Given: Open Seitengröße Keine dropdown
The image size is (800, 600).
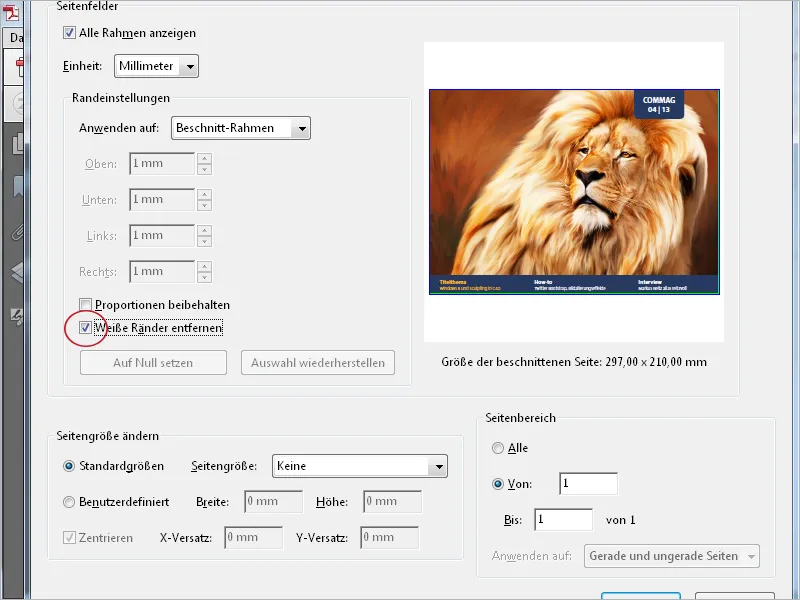Looking at the screenshot, I should coord(360,466).
